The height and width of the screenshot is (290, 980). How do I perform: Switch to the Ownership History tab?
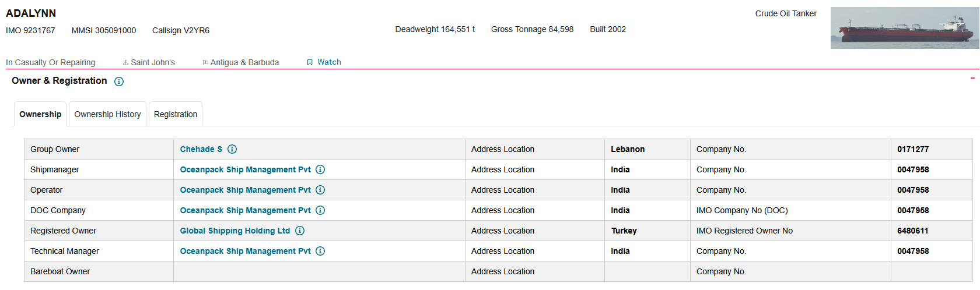(x=107, y=114)
